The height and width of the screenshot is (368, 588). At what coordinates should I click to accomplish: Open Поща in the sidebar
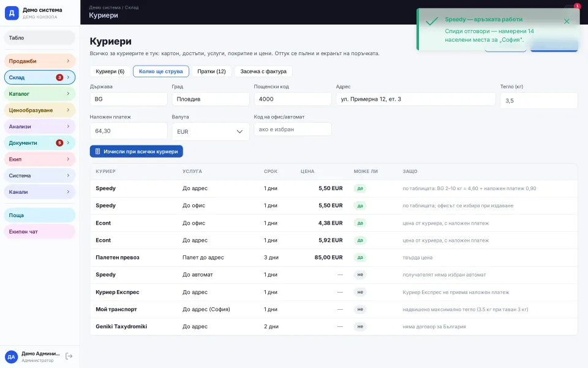tap(40, 215)
